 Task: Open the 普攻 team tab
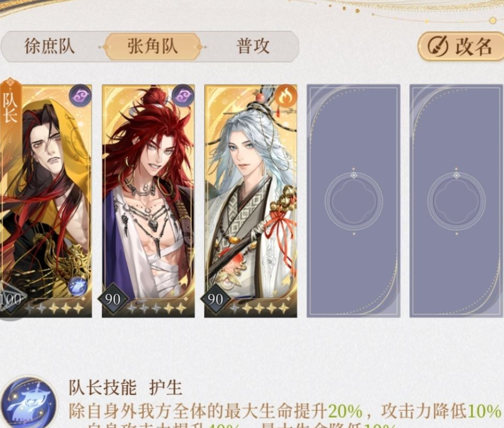(253, 46)
